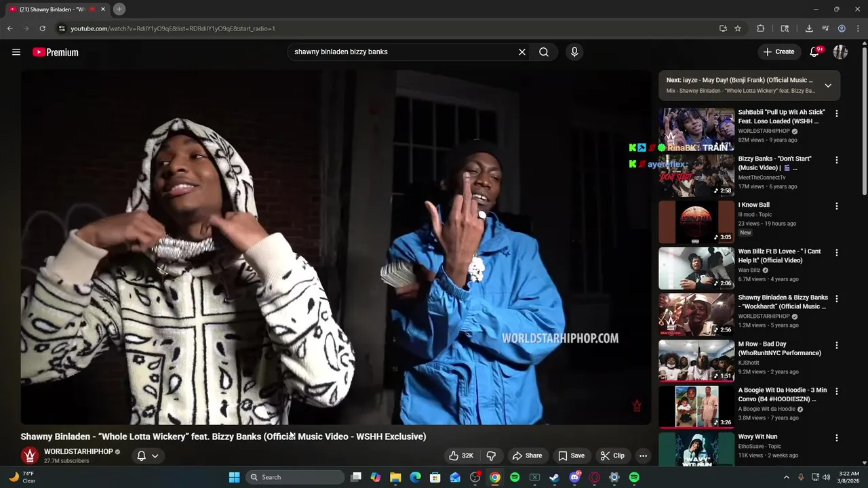Click the browser address bar URL

pos(173,28)
